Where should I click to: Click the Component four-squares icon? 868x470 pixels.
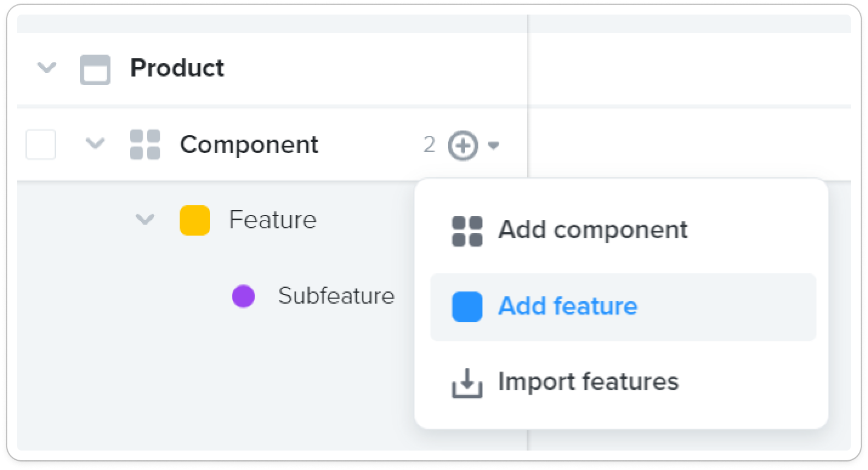coord(145,145)
